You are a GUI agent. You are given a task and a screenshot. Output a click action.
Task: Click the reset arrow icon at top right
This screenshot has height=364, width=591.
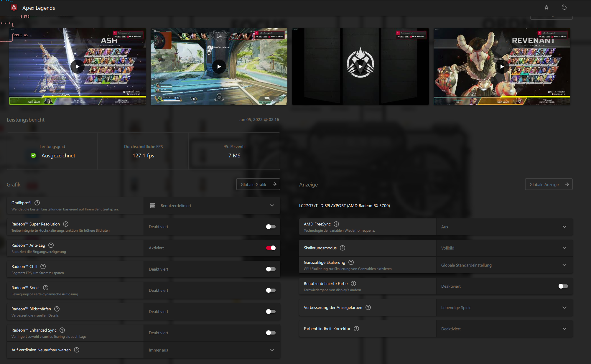(x=564, y=8)
